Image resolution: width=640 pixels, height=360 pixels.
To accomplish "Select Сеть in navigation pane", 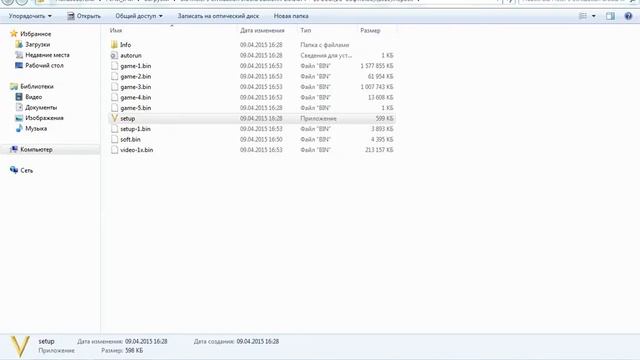I will (27, 170).
